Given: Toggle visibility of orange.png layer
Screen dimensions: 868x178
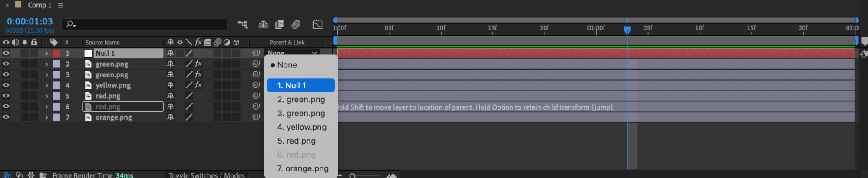Looking at the screenshot, I should pyautogui.click(x=6, y=117).
